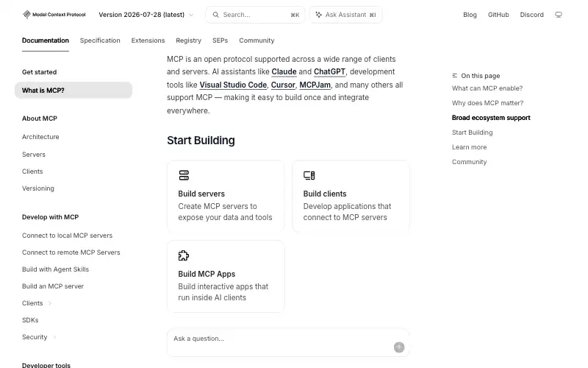Click the Build clients devices icon
This screenshot has width=588, height=368.
309,175
